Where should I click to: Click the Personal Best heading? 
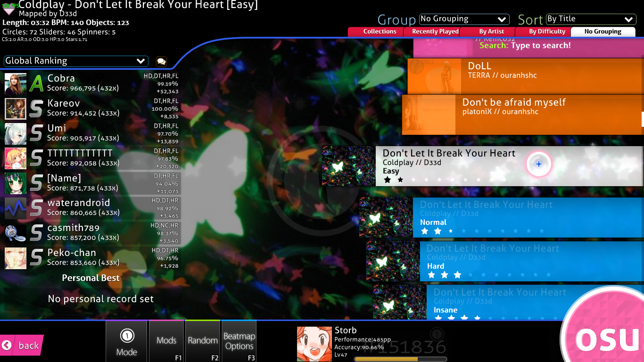click(x=91, y=278)
